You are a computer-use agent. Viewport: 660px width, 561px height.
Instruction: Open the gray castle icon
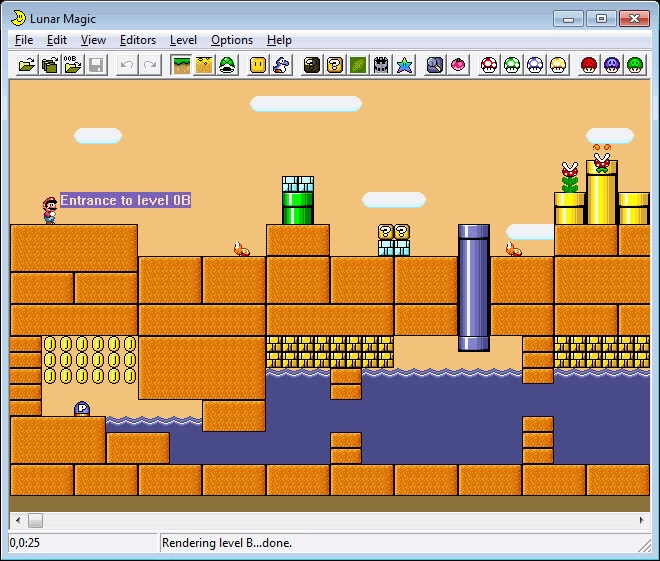[381, 65]
